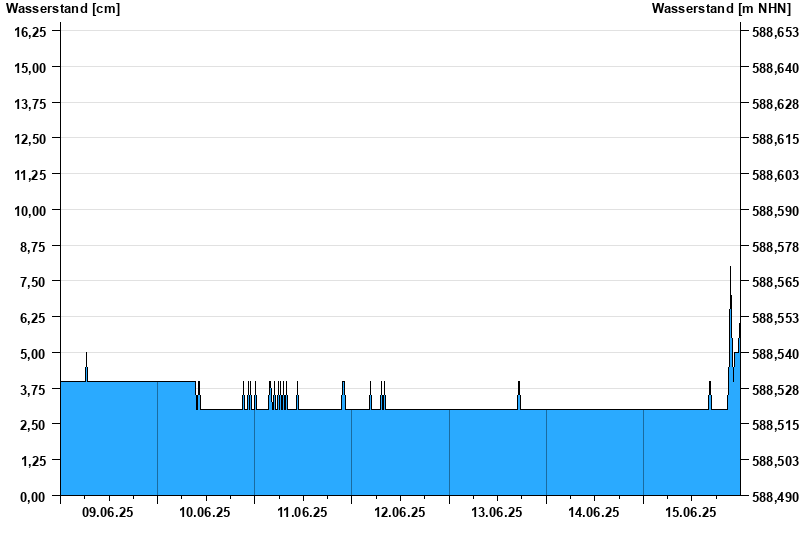This screenshot has height=550, width=800.
Task: Click the 588,565 label on right axis
Action: point(776,282)
